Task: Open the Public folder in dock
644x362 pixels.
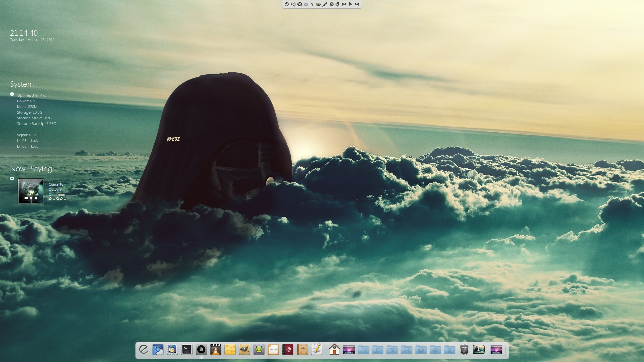Action: [x=435, y=350]
